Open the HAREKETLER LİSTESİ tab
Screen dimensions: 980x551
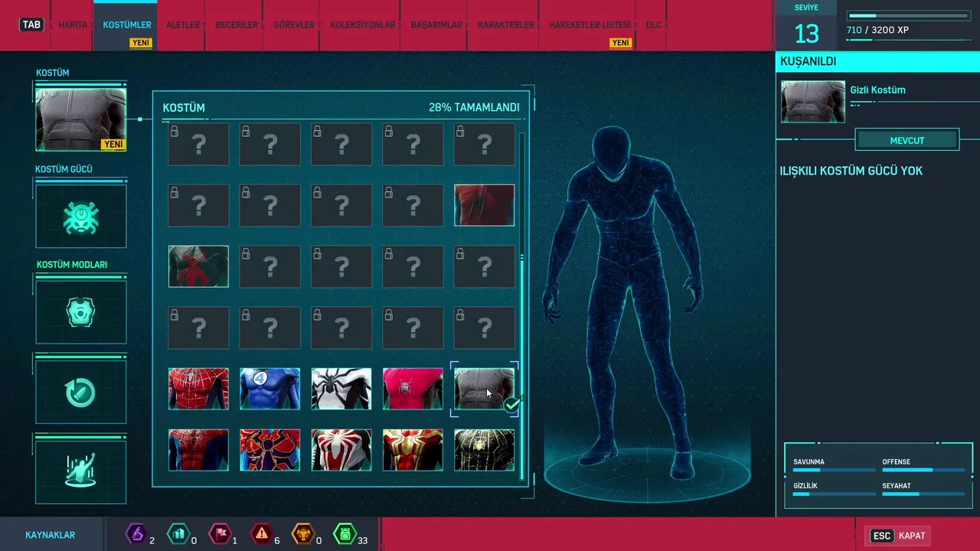coord(590,25)
